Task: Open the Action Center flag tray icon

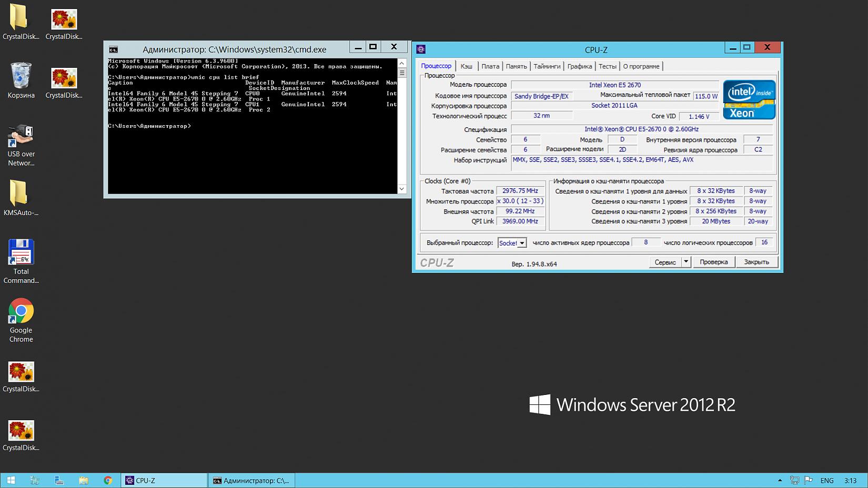Action: [x=809, y=480]
